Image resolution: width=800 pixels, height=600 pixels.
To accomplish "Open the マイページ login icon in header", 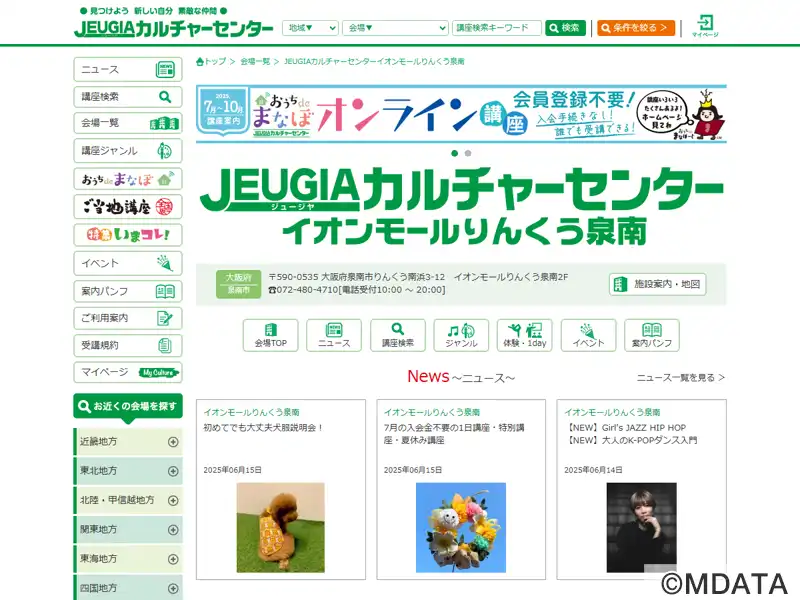I will point(705,26).
